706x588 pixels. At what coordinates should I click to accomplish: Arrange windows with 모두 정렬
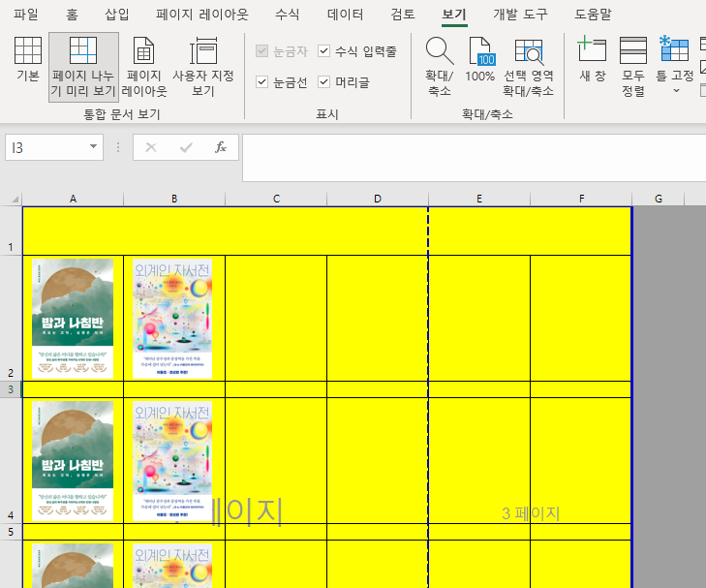click(x=633, y=65)
